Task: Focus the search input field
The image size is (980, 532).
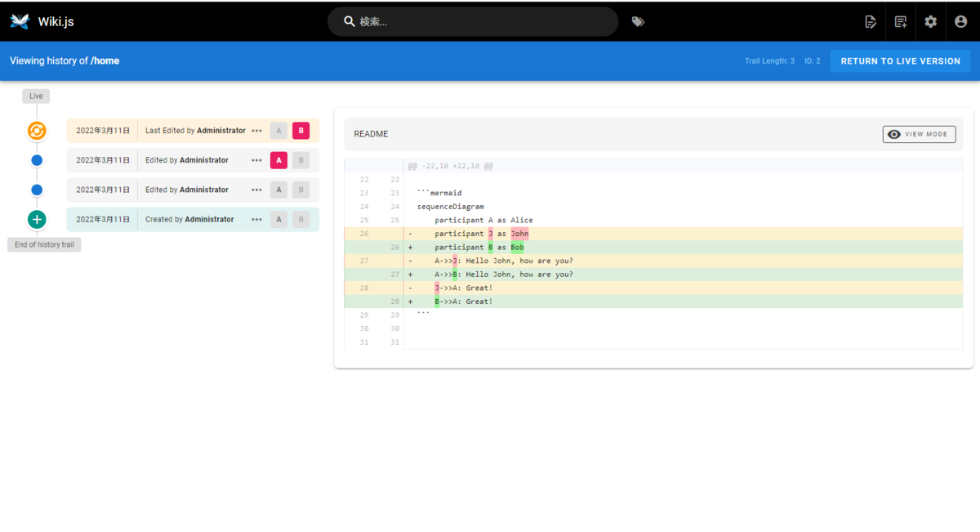Action: (473, 21)
